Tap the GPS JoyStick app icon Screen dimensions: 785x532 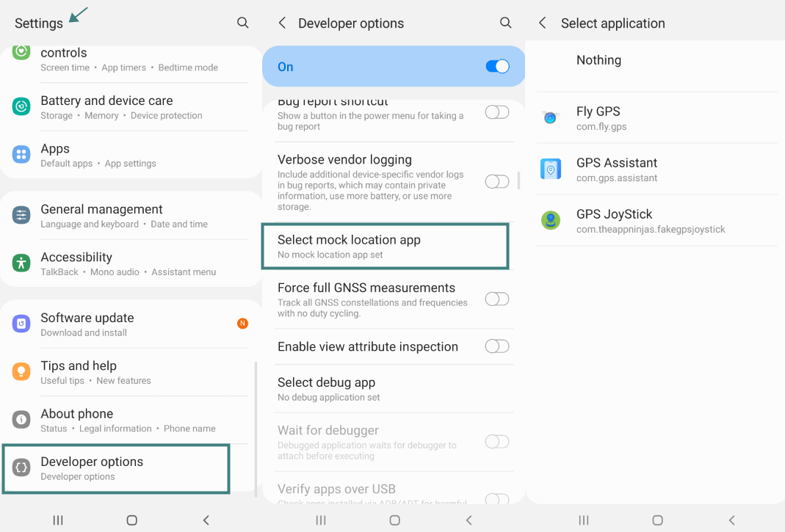tap(551, 220)
